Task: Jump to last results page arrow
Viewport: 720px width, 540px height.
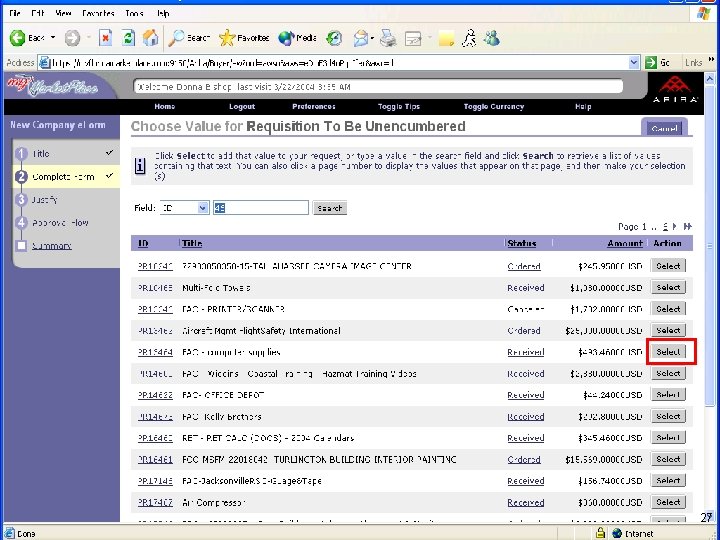Action: point(687,226)
